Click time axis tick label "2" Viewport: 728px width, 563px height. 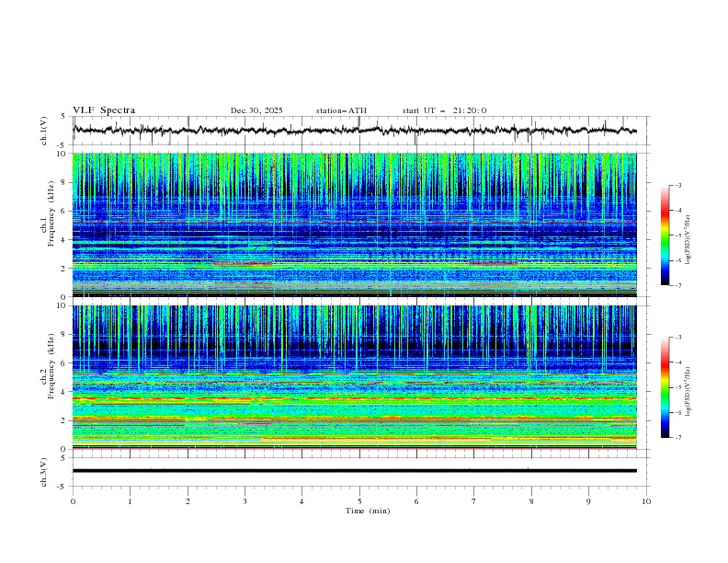pyautogui.click(x=188, y=501)
